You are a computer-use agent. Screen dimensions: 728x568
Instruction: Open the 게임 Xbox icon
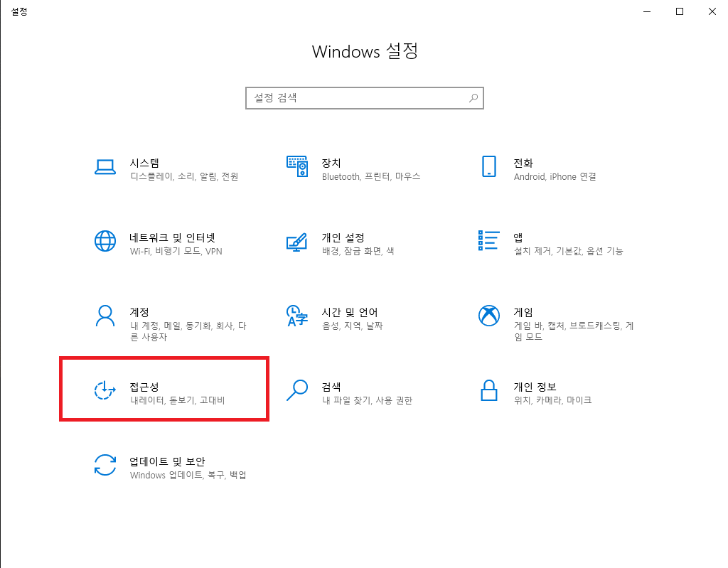[x=489, y=316]
